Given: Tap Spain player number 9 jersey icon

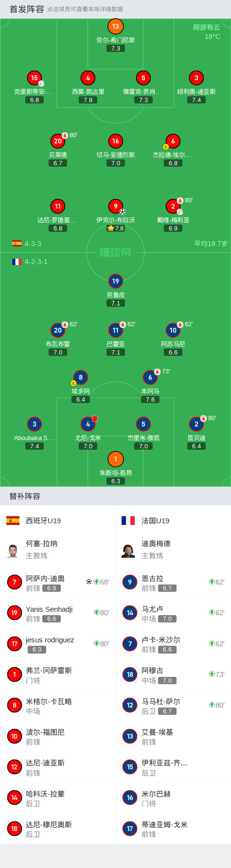Looking at the screenshot, I should pos(115,206).
